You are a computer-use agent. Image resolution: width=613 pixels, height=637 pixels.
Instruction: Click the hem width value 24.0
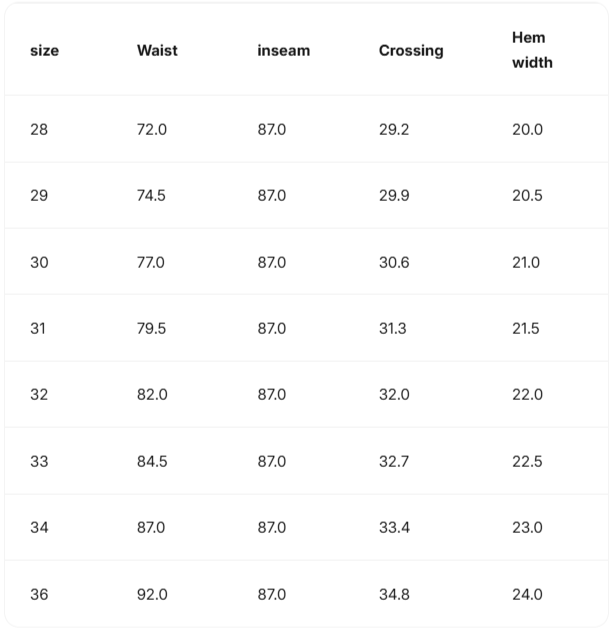(x=527, y=594)
